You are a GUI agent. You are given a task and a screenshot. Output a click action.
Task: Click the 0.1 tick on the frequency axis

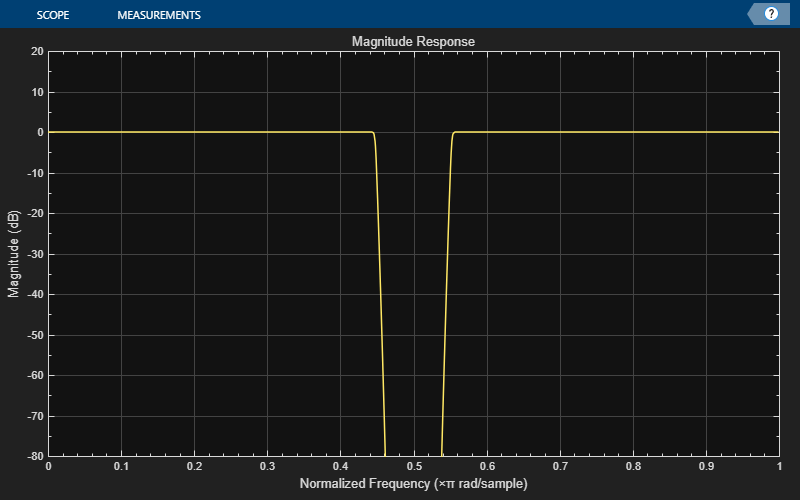tap(121, 467)
